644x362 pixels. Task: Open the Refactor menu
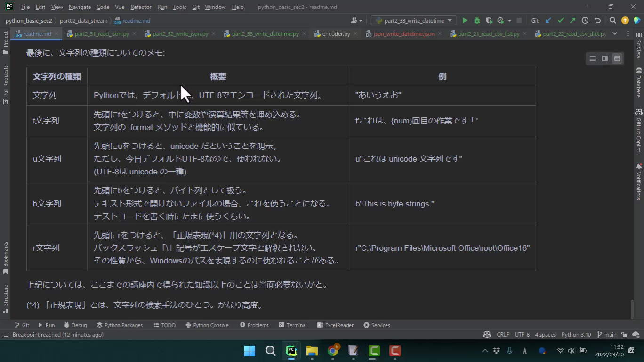(141, 7)
